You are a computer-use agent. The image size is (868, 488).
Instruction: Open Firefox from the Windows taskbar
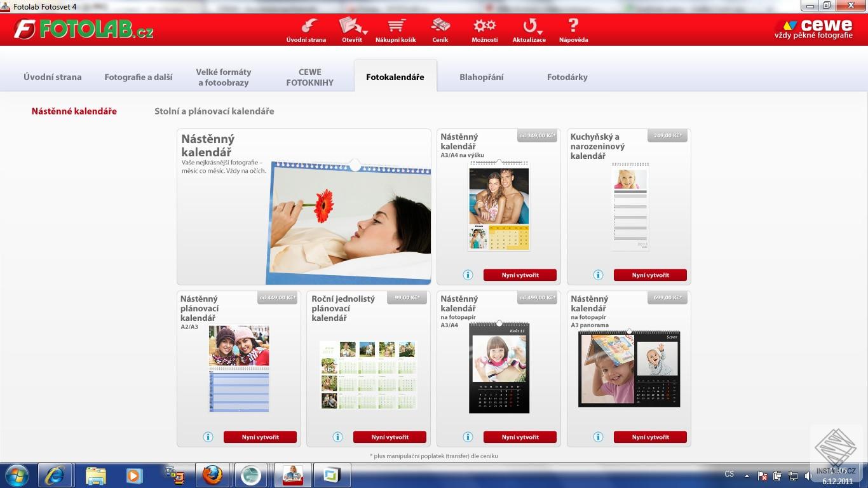pos(212,475)
